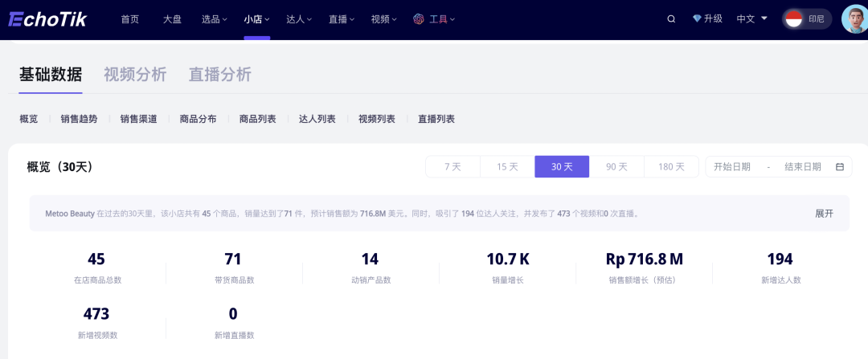This screenshot has width=868, height=359.
Task: Switch to the 视频分析 tab
Action: 135,75
